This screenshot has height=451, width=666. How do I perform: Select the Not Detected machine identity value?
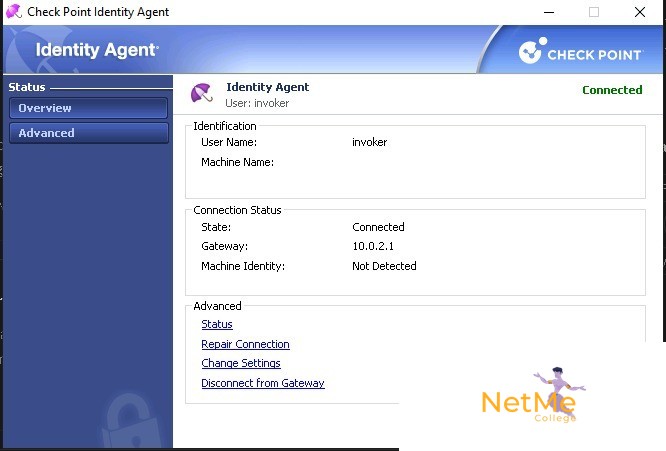pos(384,266)
